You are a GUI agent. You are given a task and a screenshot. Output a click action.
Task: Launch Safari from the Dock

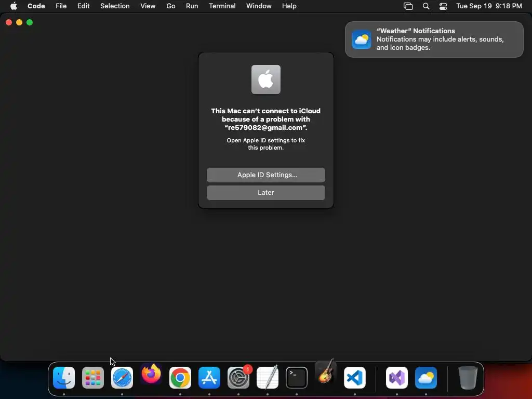(122, 378)
